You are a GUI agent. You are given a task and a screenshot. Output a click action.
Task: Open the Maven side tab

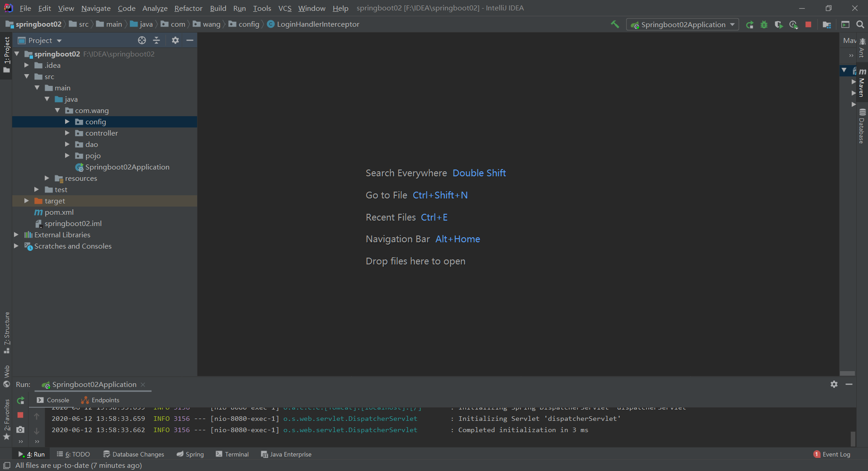pyautogui.click(x=862, y=82)
